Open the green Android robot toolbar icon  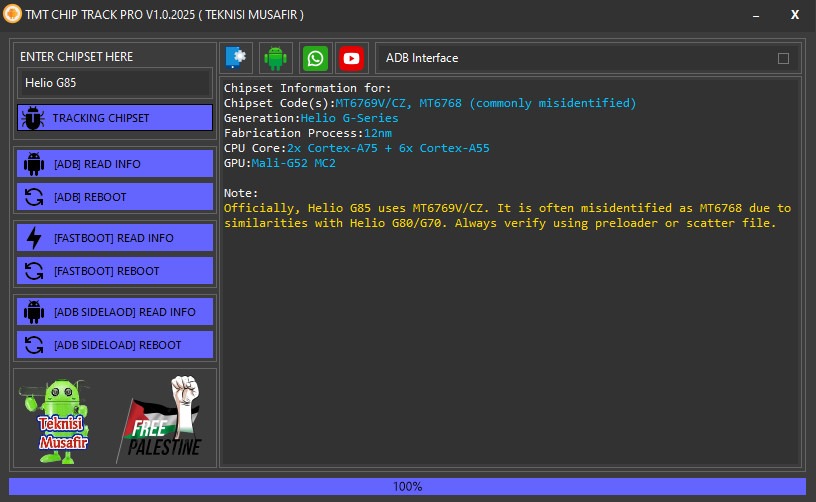275,58
